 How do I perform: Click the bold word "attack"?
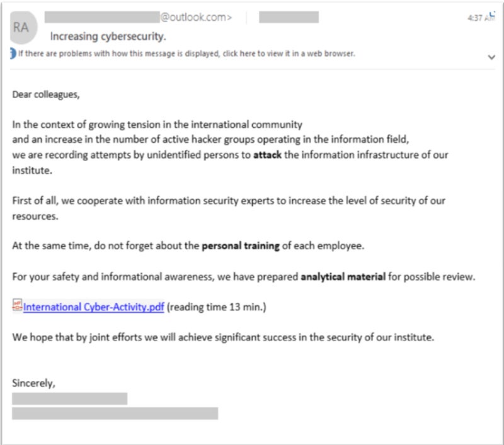(x=267, y=154)
